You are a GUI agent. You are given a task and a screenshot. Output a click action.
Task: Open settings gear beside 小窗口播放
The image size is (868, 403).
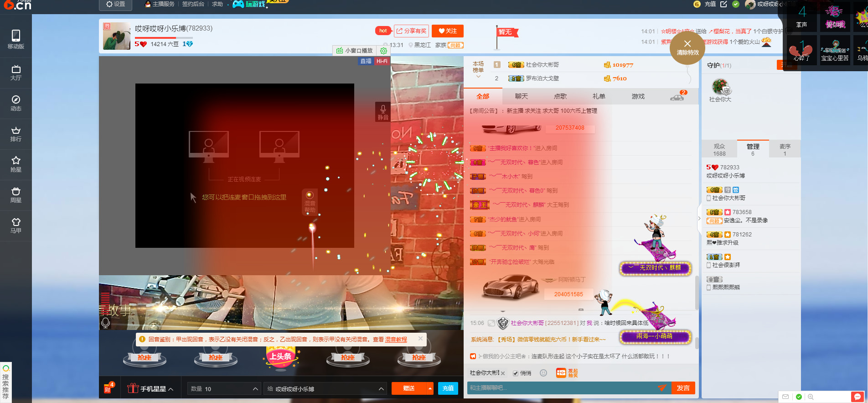(x=383, y=51)
